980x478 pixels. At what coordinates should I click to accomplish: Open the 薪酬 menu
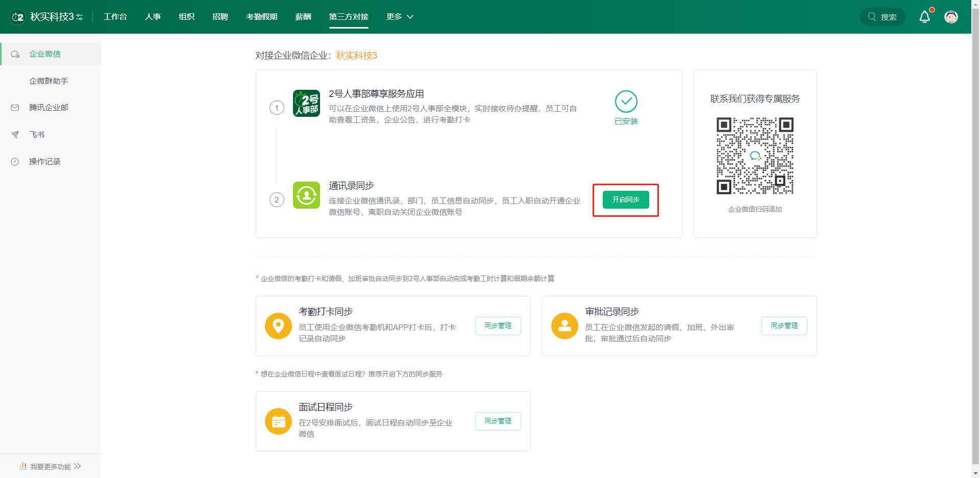click(x=303, y=17)
